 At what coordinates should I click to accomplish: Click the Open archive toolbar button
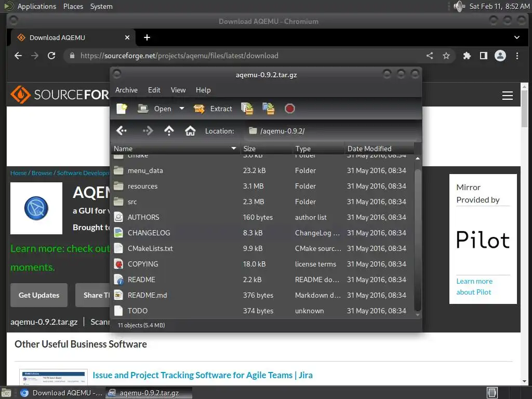point(155,109)
